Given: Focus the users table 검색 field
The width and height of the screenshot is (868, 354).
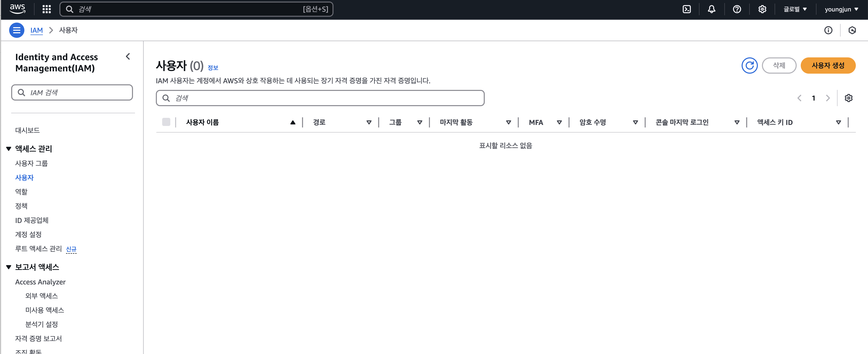Looking at the screenshot, I should click(x=320, y=98).
